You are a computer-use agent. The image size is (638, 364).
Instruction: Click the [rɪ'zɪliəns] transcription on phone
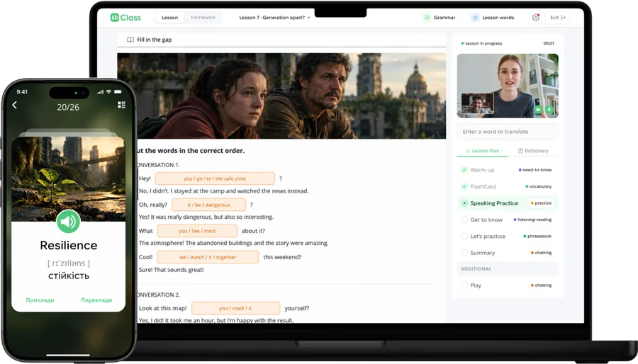click(x=68, y=263)
